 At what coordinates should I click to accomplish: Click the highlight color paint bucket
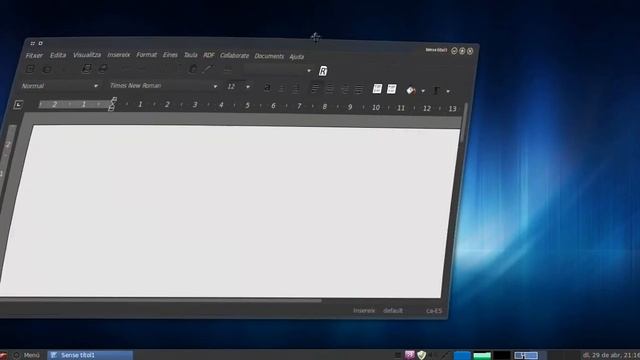pos(411,90)
